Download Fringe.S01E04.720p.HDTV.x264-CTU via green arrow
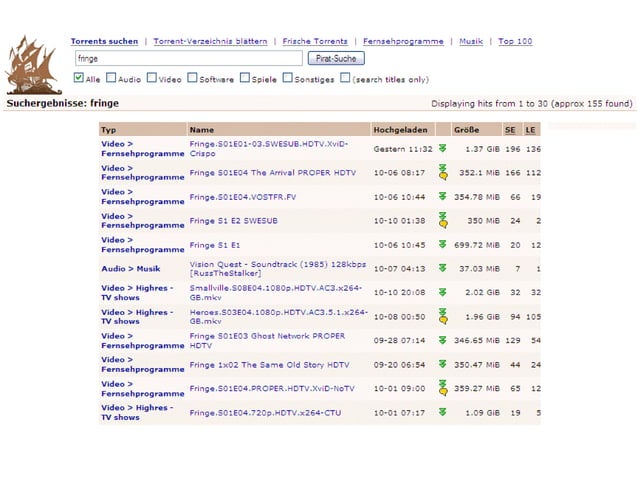This screenshot has width=638, height=478. pyautogui.click(x=443, y=412)
